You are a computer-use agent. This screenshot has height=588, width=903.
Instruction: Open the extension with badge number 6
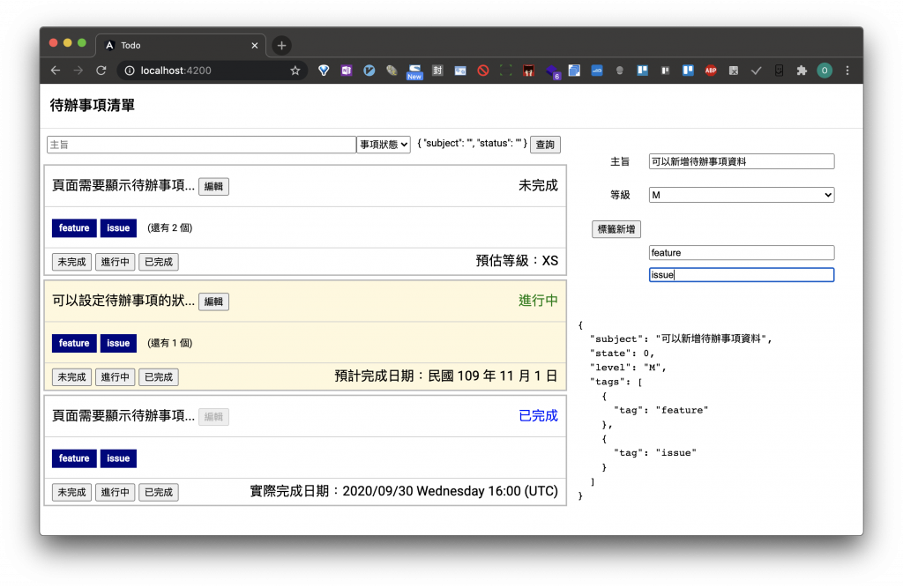click(x=552, y=72)
